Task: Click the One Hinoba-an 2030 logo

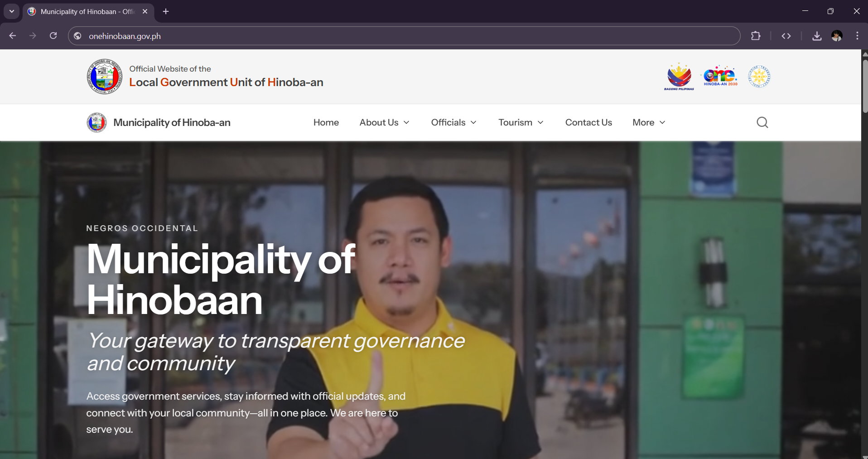Action: click(720, 76)
